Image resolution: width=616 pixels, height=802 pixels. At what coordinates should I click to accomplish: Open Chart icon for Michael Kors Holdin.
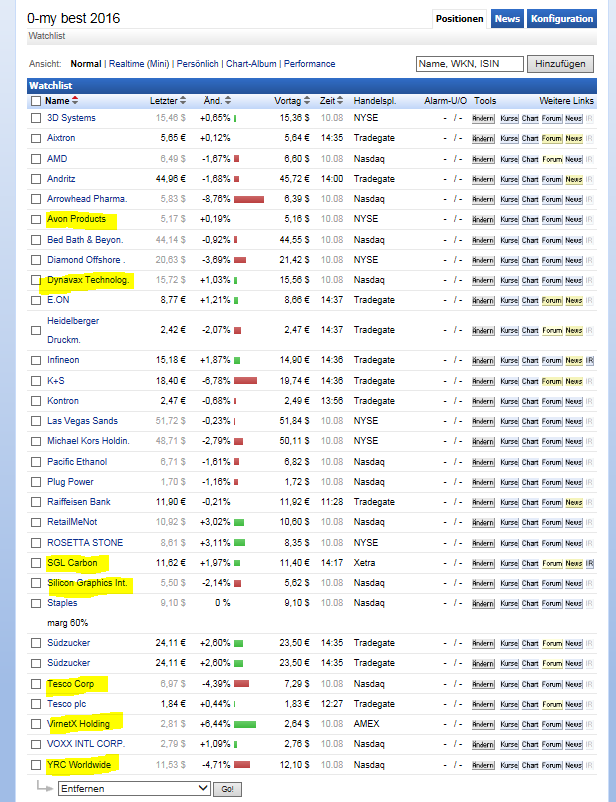(x=530, y=441)
